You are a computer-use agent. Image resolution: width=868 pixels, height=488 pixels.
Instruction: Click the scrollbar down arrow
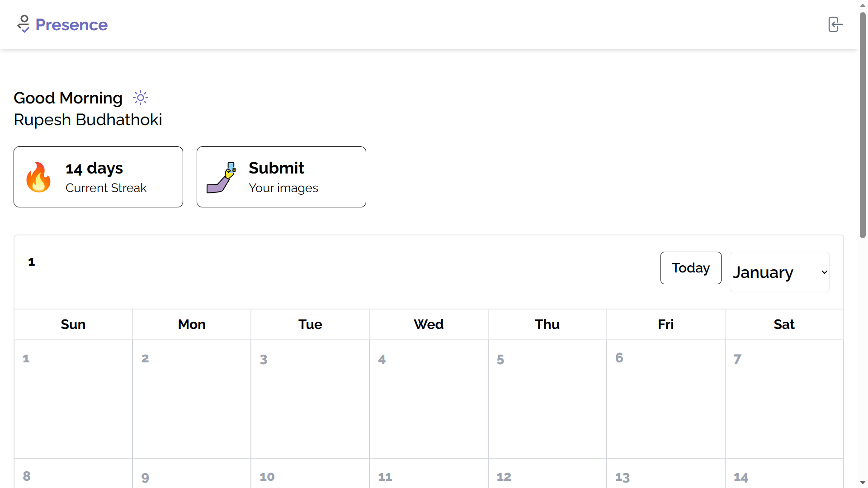point(863,483)
